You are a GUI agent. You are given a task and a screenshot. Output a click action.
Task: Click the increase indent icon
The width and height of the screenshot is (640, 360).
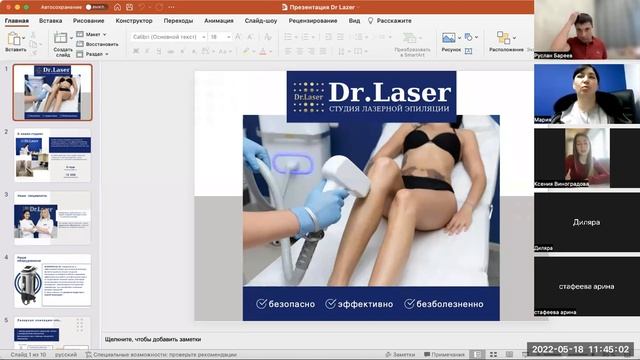coord(340,37)
